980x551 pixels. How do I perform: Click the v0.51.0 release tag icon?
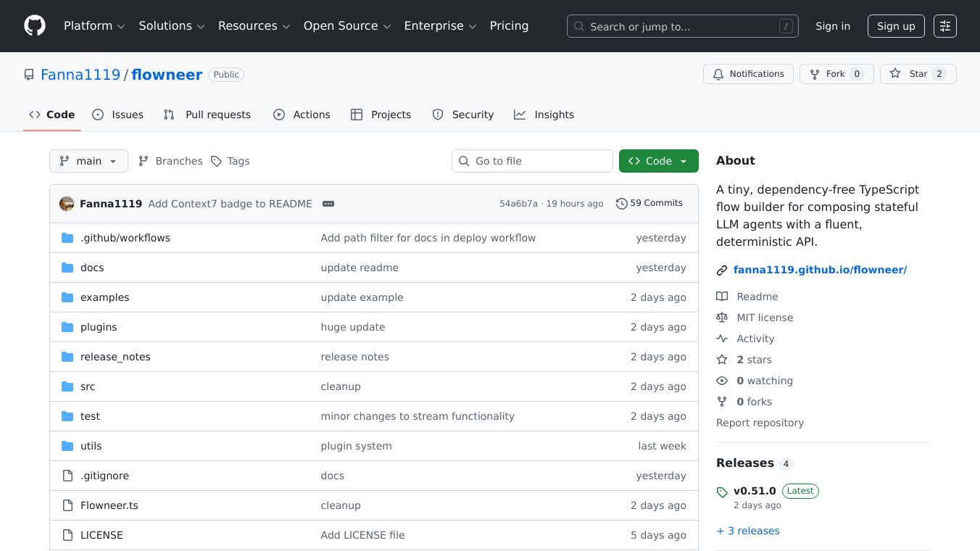[x=722, y=492]
